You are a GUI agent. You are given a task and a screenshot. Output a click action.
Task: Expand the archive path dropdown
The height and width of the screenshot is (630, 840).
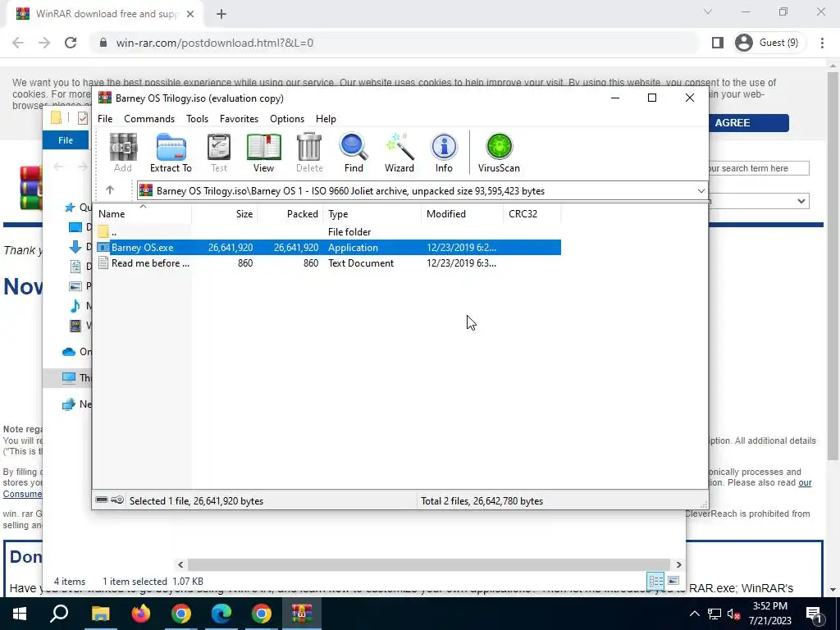(x=701, y=190)
